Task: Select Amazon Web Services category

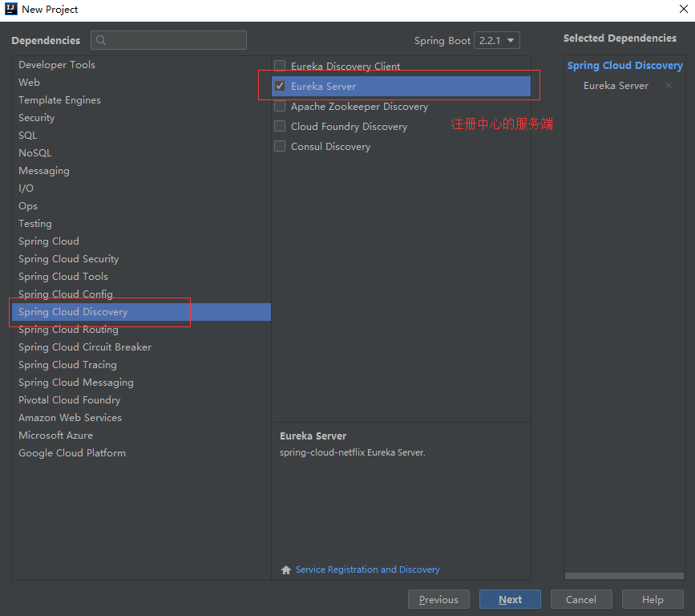Action: (141, 418)
